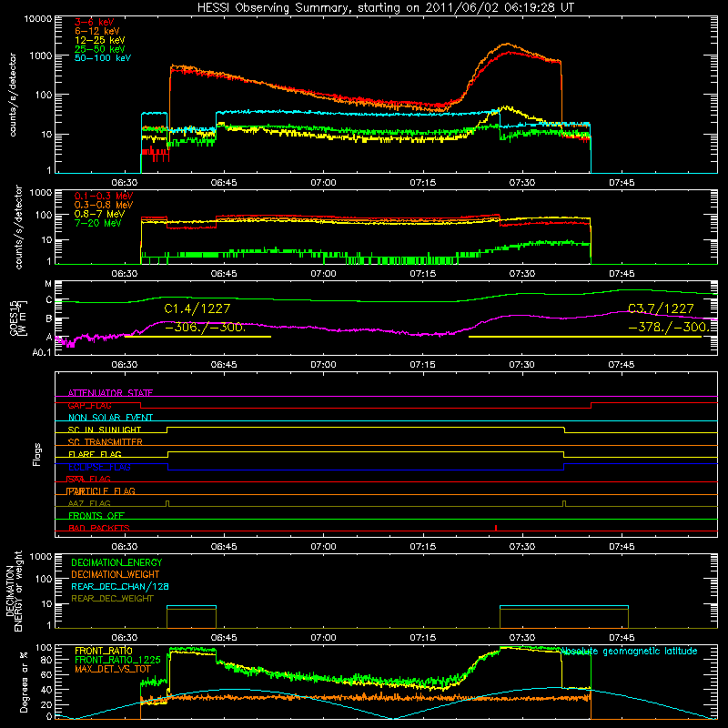Click the 'C3.7/1227' flare annotation
The height and width of the screenshot is (728, 728).
(x=661, y=308)
